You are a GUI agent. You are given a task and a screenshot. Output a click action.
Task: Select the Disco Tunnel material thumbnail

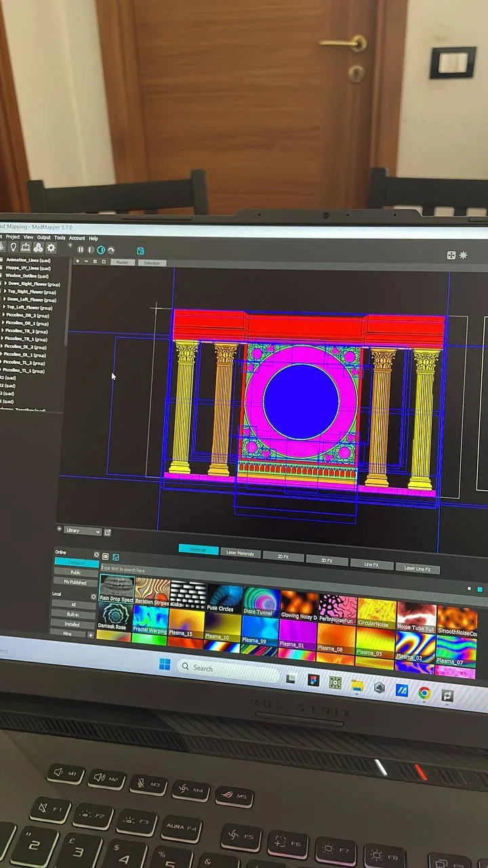click(261, 601)
